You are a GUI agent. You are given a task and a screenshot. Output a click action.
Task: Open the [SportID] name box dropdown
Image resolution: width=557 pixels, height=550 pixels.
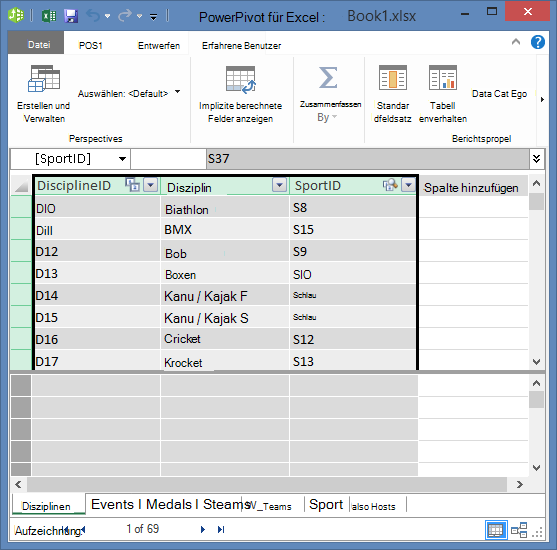point(122,159)
